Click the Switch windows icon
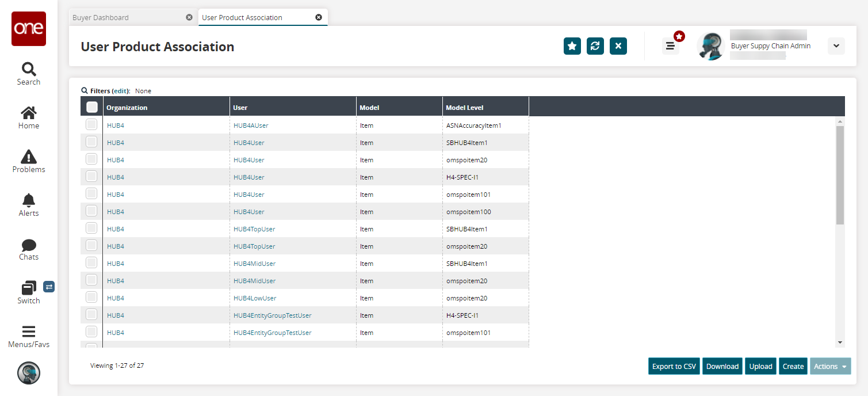 (x=29, y=288)
